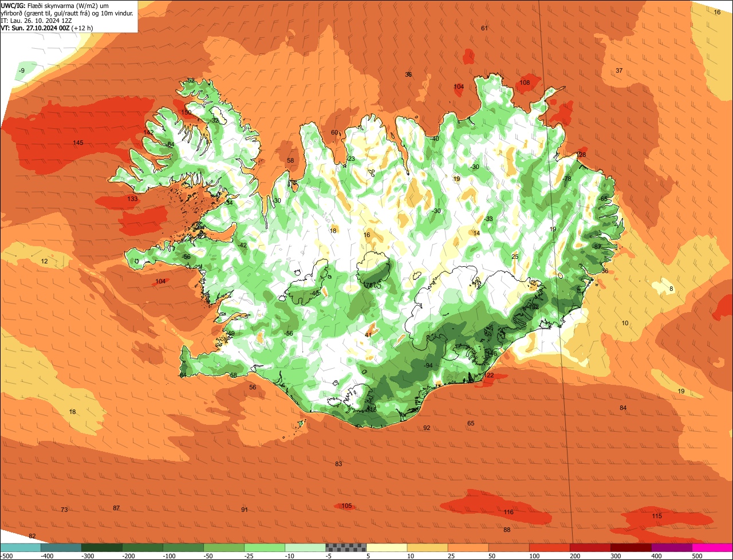This screenshot has width=733, height=560.
Task: Select the red-orange swatch between 100 and 200
Action: coord(549,547)
